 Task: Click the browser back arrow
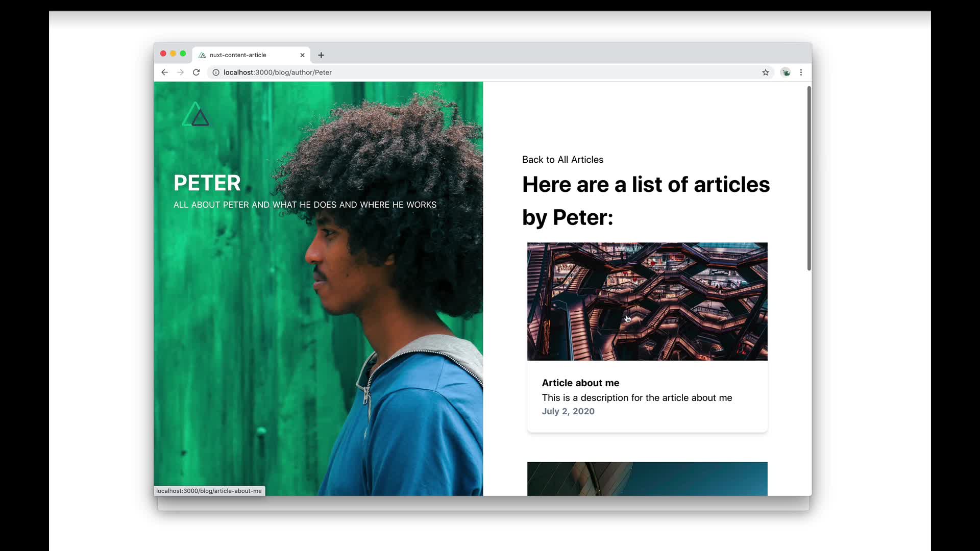click(x=164, y=72)
